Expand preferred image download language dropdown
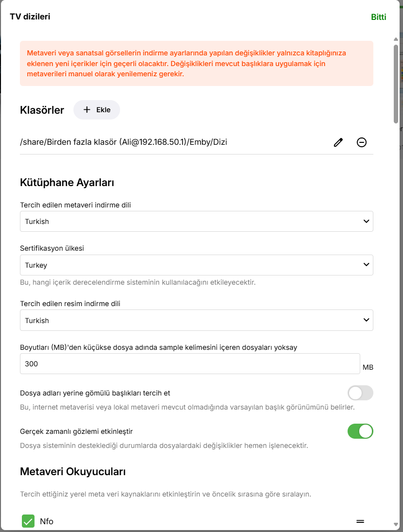Viewport: 403px width, 532px height. click(196, 321)
